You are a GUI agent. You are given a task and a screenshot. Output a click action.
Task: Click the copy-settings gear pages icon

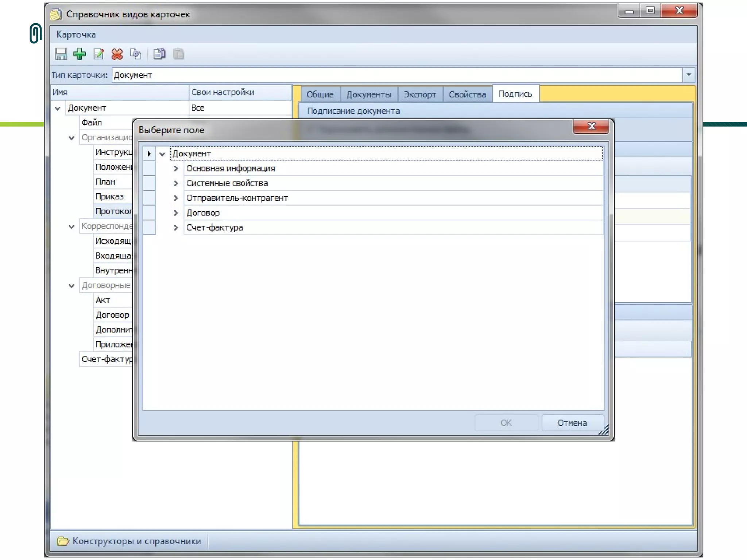click(x=136, y=54)
